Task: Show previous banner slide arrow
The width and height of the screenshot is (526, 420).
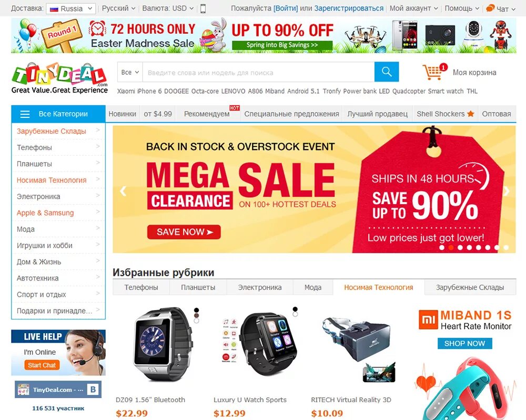Action: (x=123, y=191)
